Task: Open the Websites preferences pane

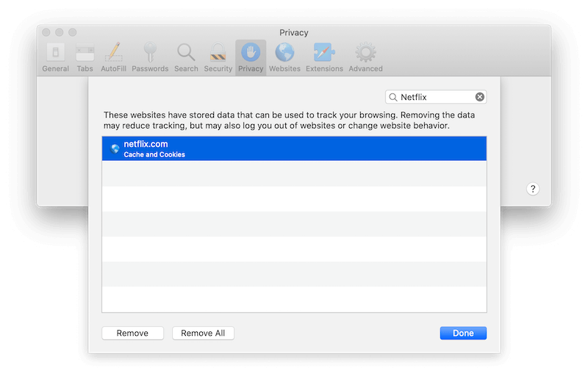Action: [x=284, y=57]
